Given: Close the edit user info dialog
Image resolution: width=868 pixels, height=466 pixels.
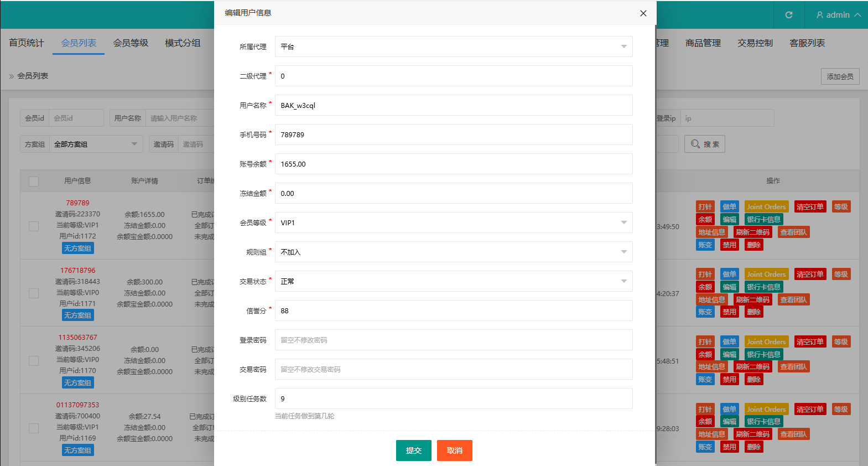Looking at the screenshot, I should pyautogui.click(x=643, y=13).
